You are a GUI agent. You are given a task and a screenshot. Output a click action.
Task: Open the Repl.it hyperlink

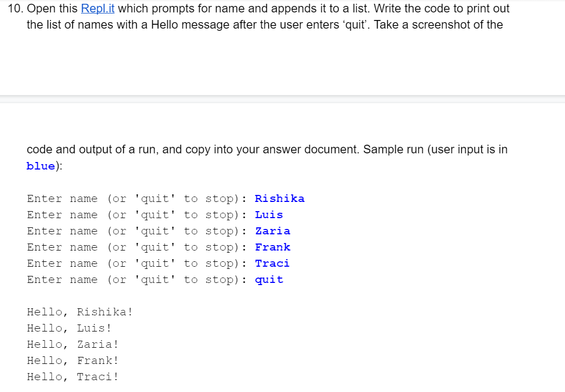point(98,8)
